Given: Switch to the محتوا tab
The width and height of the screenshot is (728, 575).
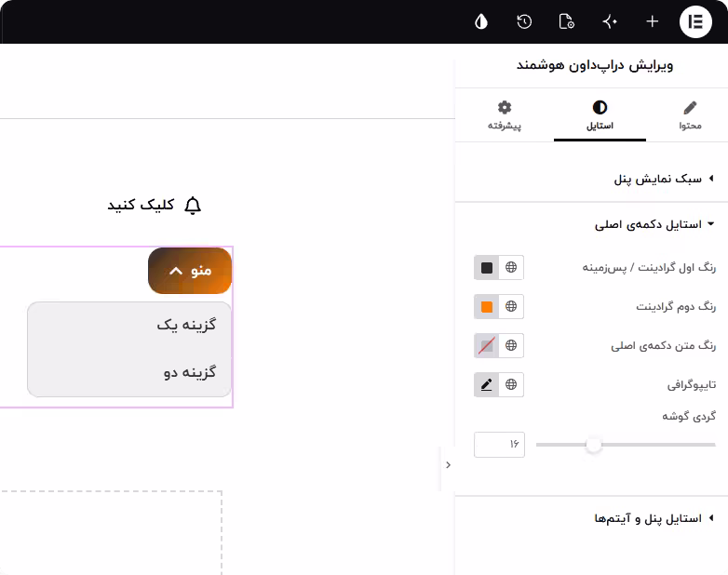Looking at the screenshot, I should [x=690, y=116].
